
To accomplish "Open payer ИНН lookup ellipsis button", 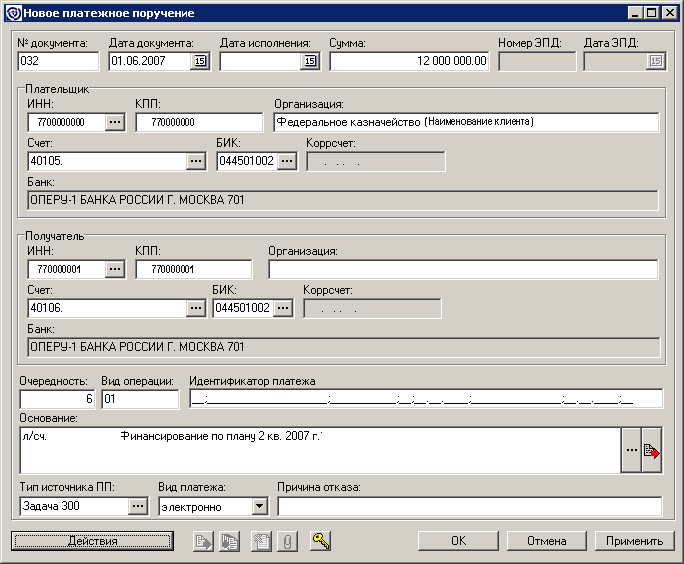I will coord(115,122).
